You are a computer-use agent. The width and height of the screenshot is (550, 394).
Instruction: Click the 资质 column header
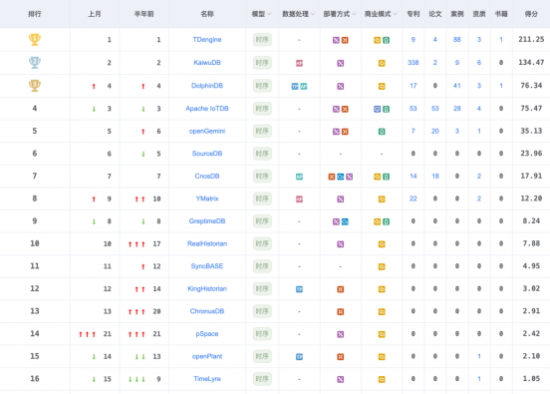[x=479, y=14]
